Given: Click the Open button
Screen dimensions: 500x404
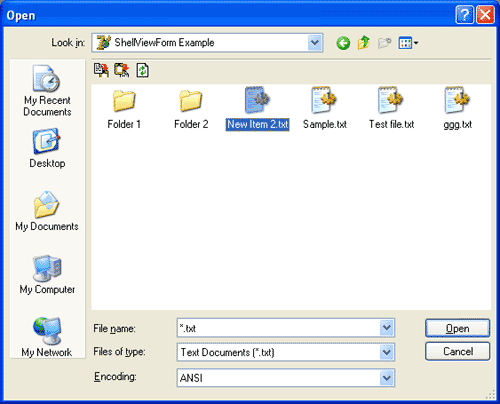Looking at the screenshot, I should click(x=458, y=328).
